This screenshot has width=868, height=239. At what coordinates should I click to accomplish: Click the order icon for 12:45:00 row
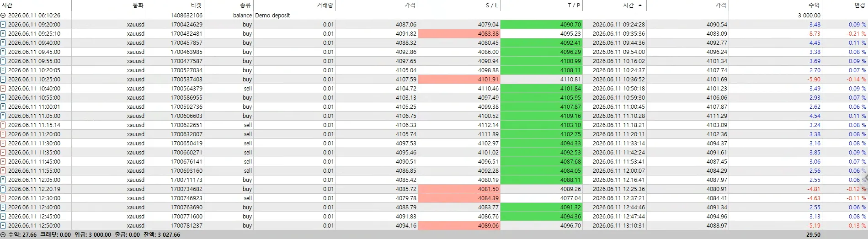(x=3, y=216)
